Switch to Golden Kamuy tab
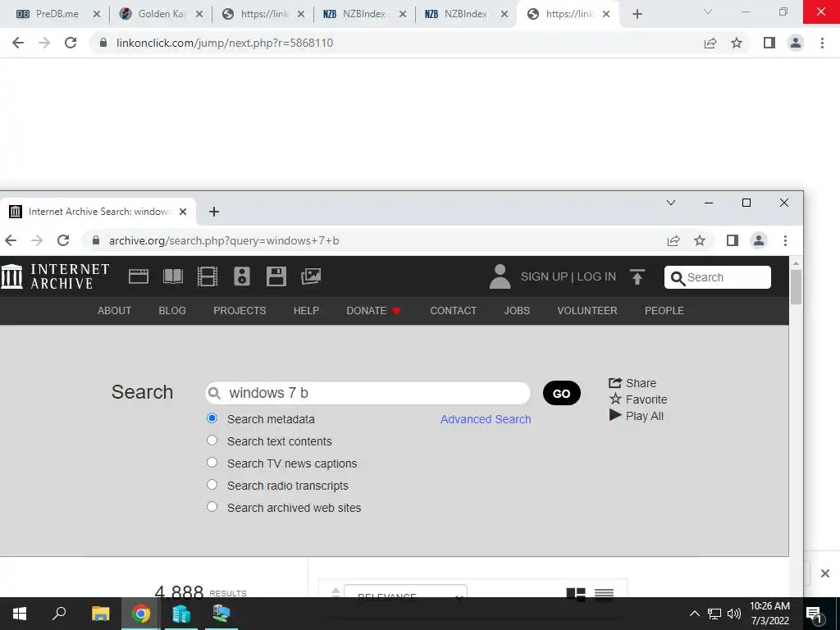Image resolution: width=840 pixels, height=630 pixels. coord(162,14)
